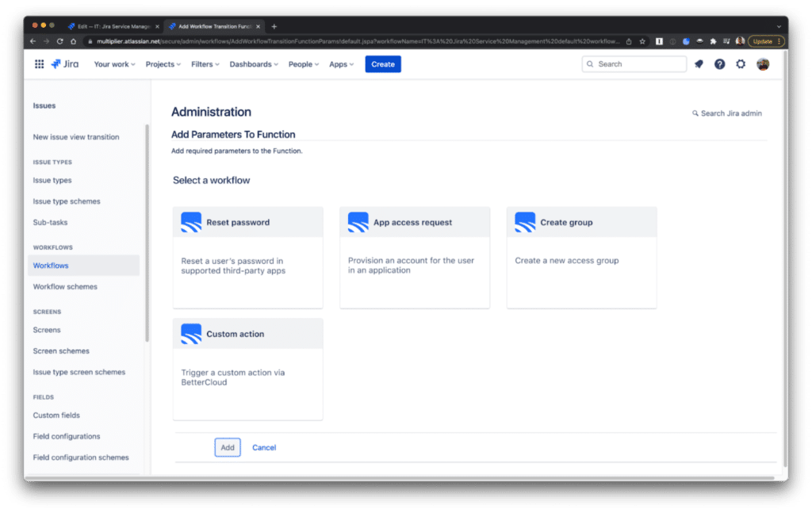Screen dimensions: 812x513
Task: Bookmark the page with the star icon
Action: 642,41
